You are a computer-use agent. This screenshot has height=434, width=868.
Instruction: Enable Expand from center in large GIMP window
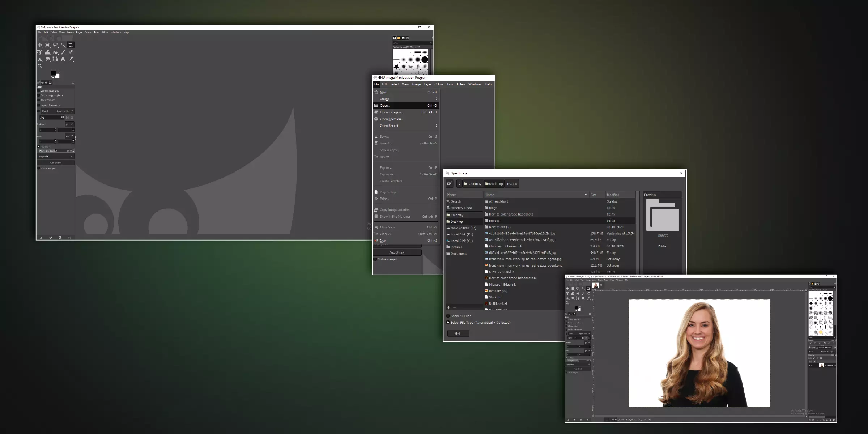(38, 105)
